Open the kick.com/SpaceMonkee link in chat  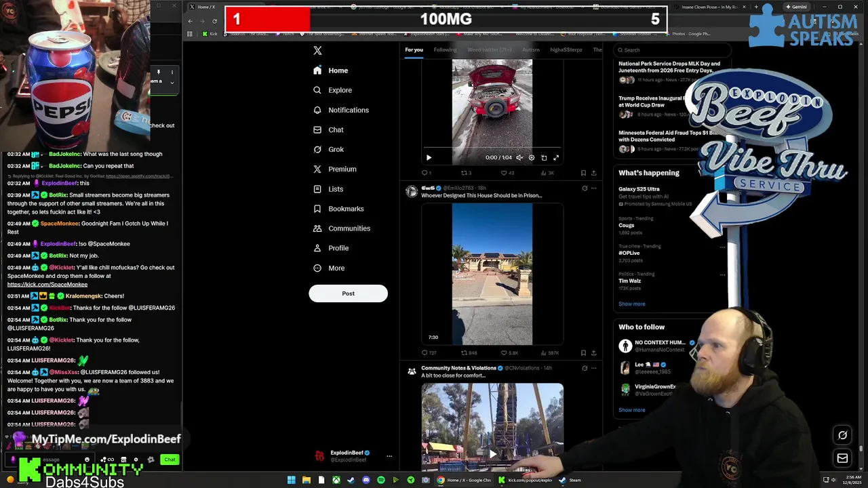[47, 285]
